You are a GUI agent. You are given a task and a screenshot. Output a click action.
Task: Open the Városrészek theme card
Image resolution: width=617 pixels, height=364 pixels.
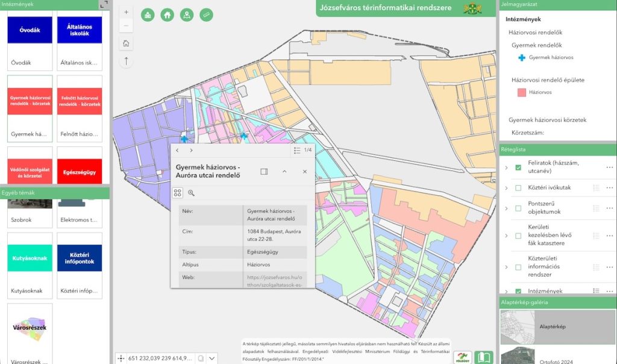[30, 334]
